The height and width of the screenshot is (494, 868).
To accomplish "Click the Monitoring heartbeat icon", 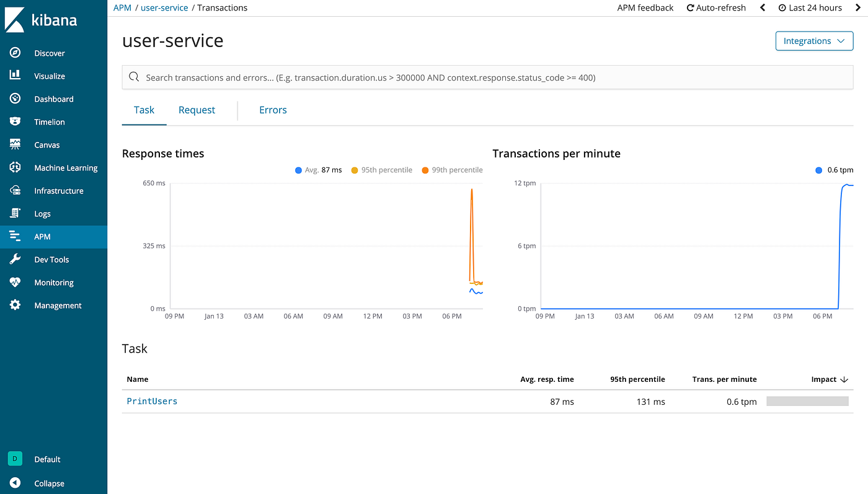I will [x=15, y=283].
